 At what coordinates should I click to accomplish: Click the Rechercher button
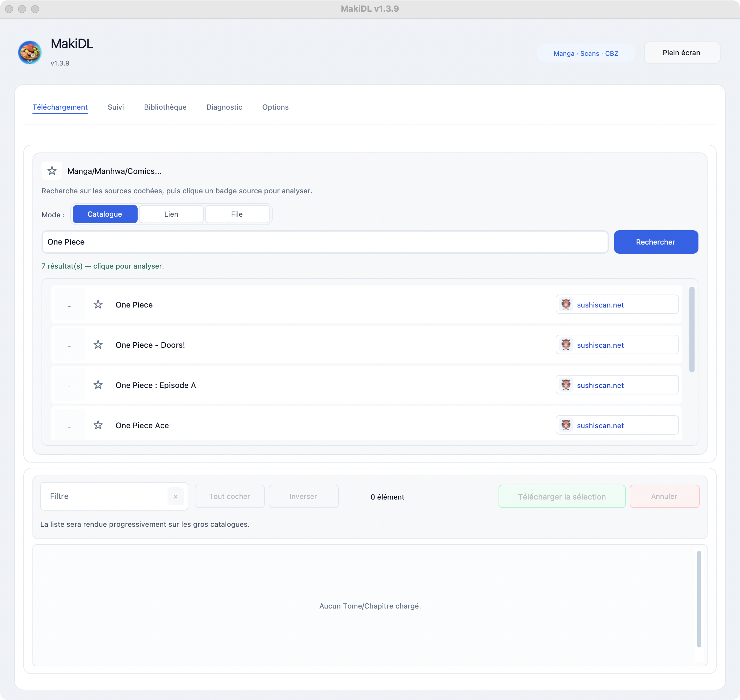(656, 242)
